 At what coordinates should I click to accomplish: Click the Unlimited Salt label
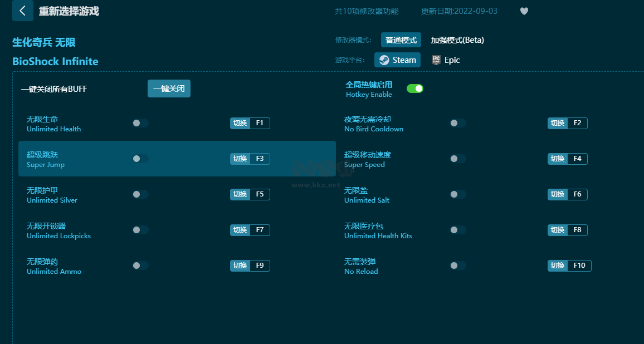[x=367, y=200]
